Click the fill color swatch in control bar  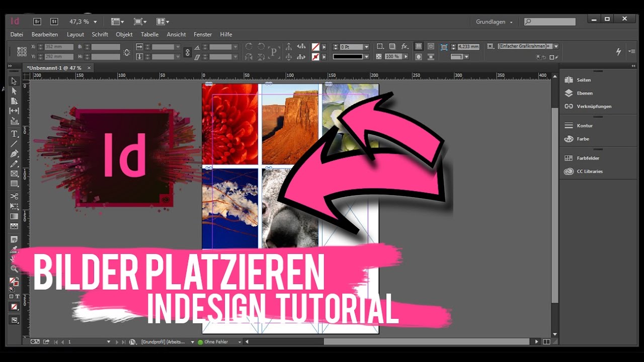coord(315,47)
